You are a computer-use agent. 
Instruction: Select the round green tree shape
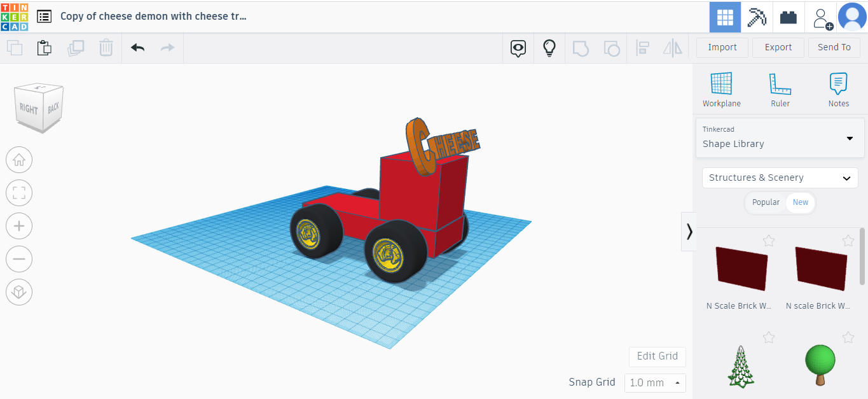(x=820, y=365)
